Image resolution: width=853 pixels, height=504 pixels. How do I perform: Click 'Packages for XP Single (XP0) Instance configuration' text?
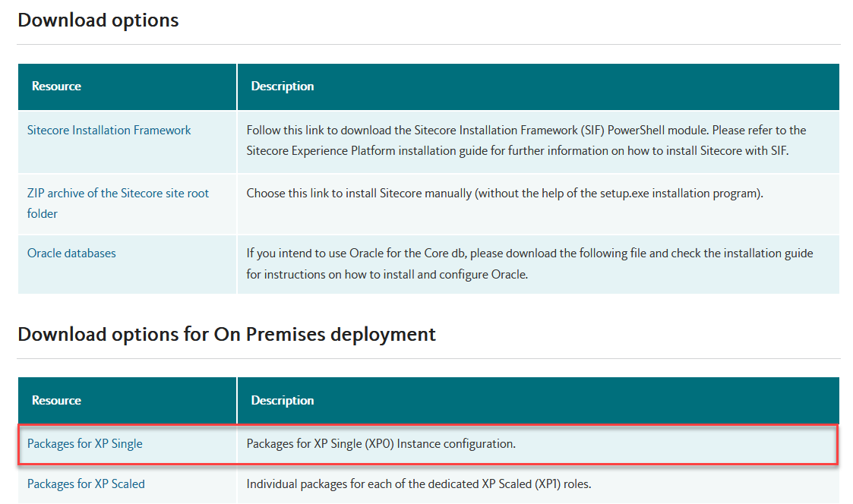pyautogui.click(x=381, y=443)
